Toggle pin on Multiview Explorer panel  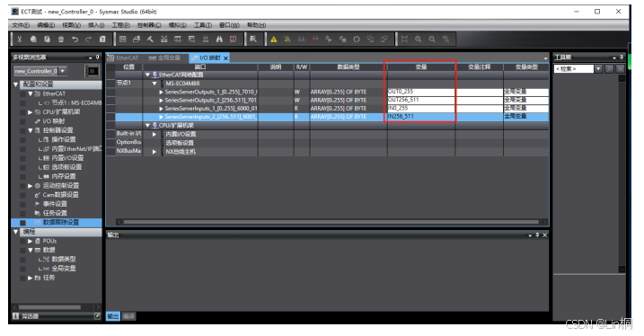tap(97, 57)
